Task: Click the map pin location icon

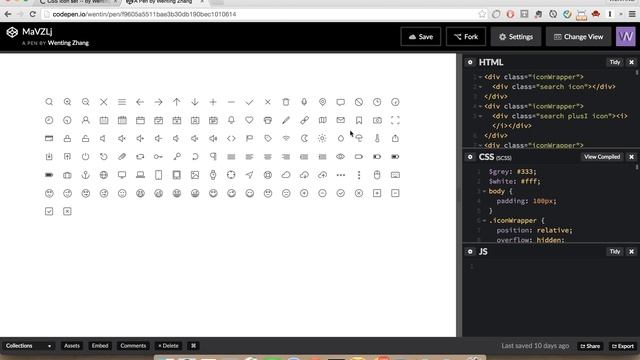Action: 322,102
